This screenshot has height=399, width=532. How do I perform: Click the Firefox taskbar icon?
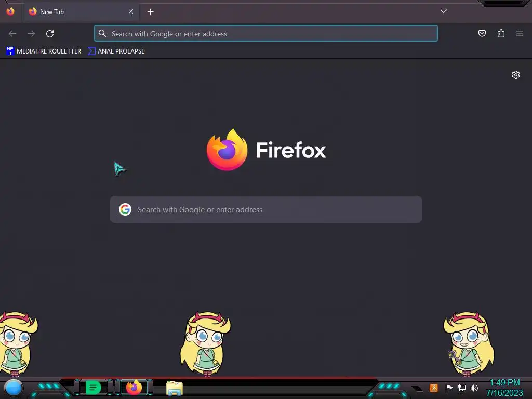click(134, 388)
